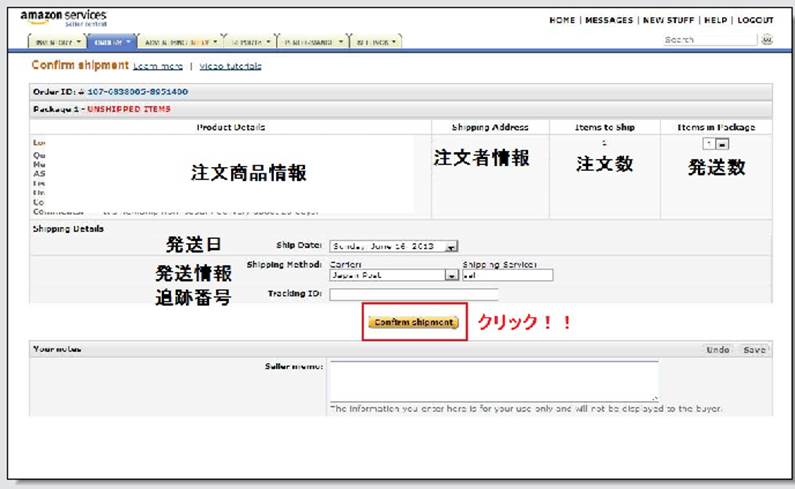Open the Carrier dropdown showing Japan Post
This screenshot has width=795, height=489.
pos(393,275)
